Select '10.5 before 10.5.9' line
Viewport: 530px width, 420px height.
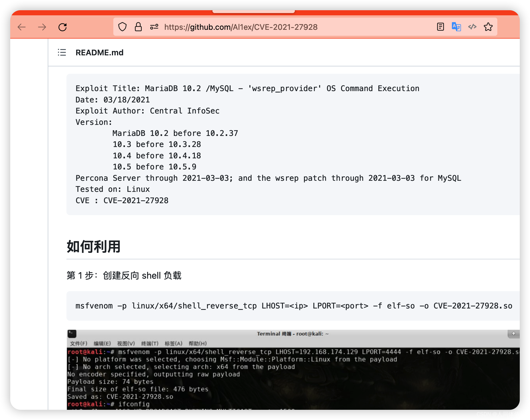click(155, 167)
